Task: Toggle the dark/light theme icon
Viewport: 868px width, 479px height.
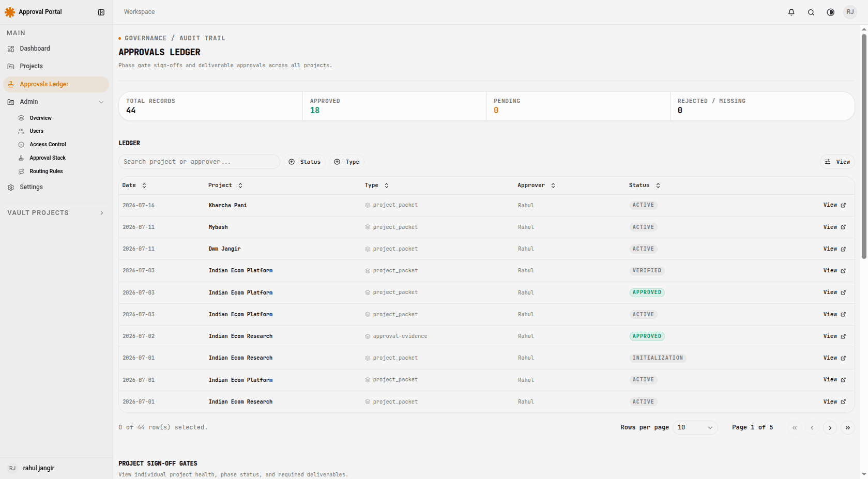Action: 831,12
